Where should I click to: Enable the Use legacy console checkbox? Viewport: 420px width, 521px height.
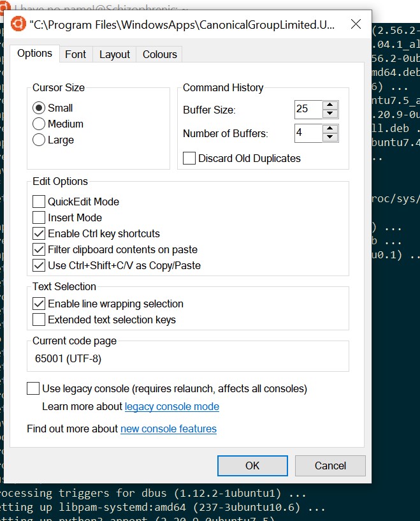point(33,388)
